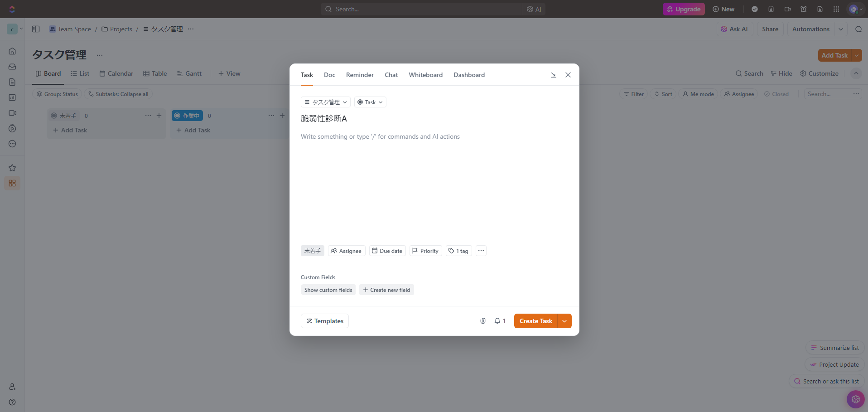Image resolution: width=868 pixels, height=412 pixels.
Task: Open more options ellipsis in modal field row
Action: pyautogui.click(x=481, y=251)
